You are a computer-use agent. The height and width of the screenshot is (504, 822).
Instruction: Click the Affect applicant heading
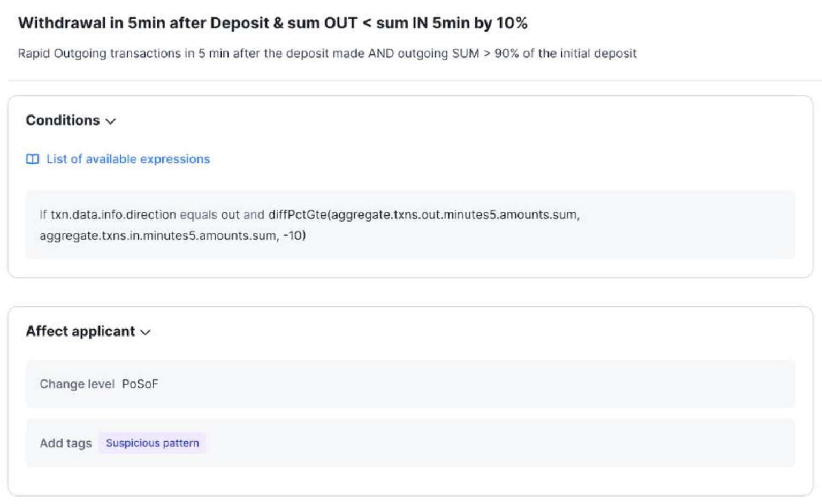pos(80,331)
